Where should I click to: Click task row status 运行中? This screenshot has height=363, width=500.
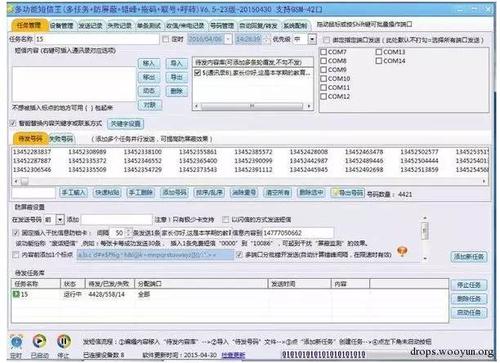pyautogui.click(x=72, y=295)
